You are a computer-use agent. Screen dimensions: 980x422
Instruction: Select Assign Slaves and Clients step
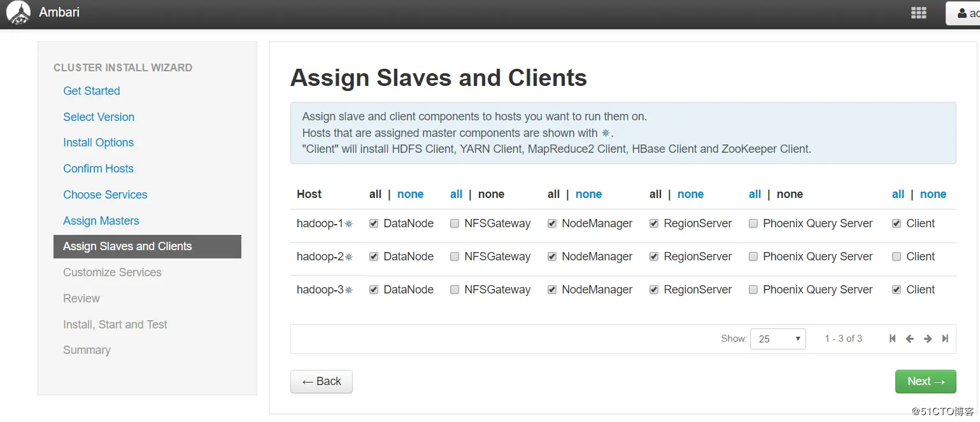(147, 246)
